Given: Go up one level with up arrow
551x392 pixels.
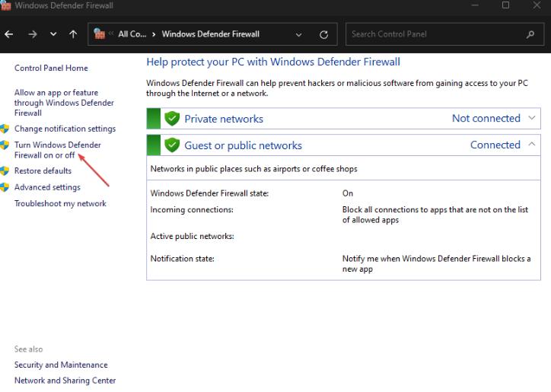Looking at the screenshot, I should tap(73, 34).
